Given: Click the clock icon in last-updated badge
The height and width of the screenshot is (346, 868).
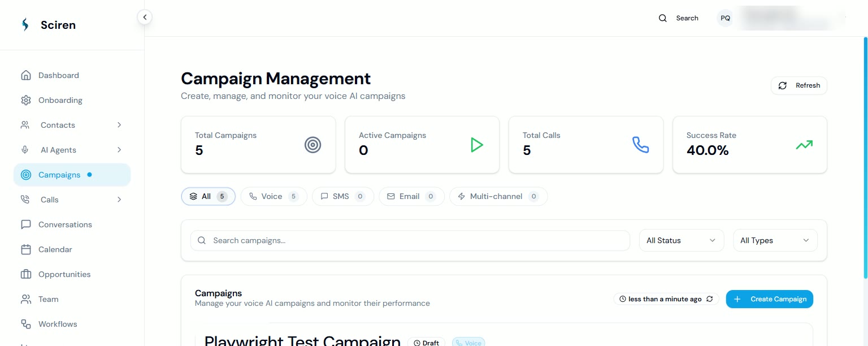Looking at the screenshot, I should (x=623, y=299).
